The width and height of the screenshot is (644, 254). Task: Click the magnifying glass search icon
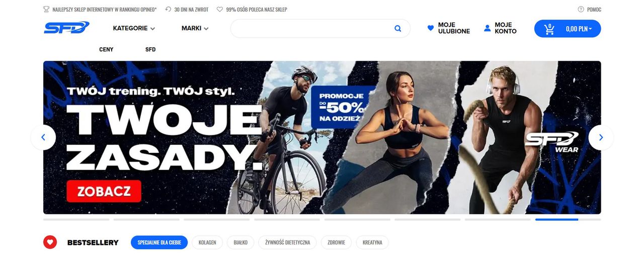(398, 29)
